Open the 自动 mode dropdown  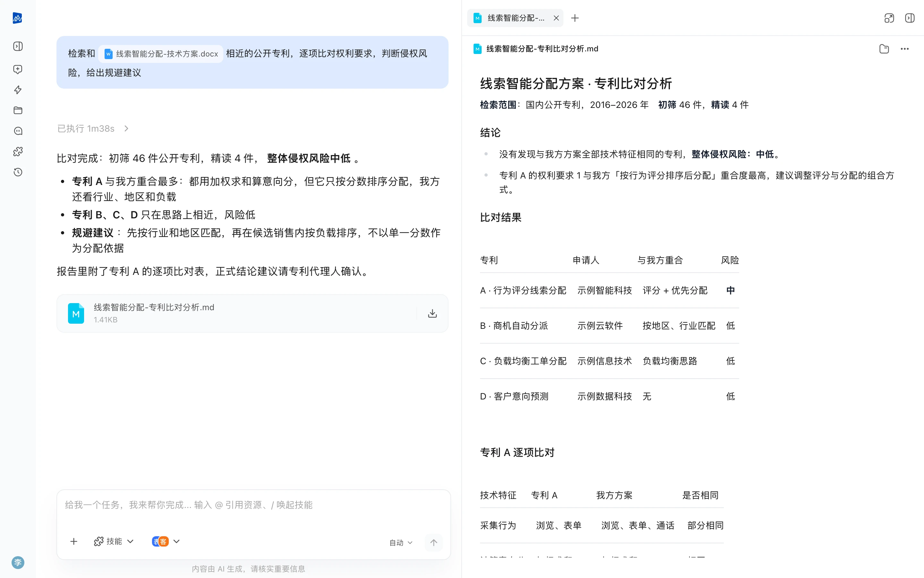pyautogui.click(x=401, y=542)
